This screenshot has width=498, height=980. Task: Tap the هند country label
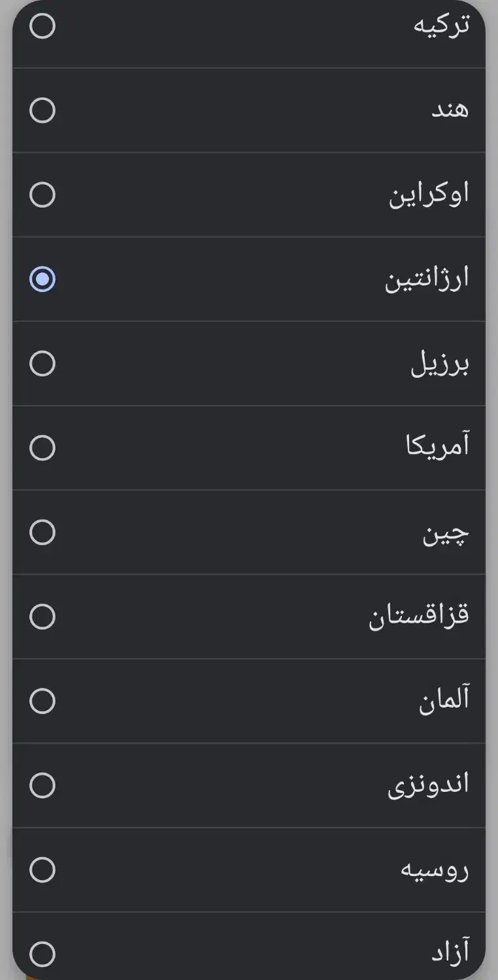pyautogui.click(x=450, y=110)
